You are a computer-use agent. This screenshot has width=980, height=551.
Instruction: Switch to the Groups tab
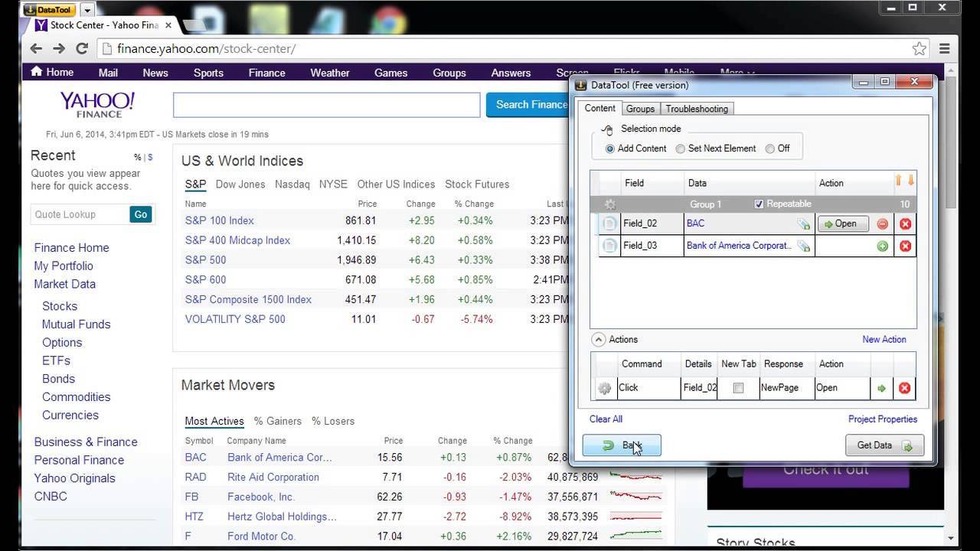(x=640, y=109)
